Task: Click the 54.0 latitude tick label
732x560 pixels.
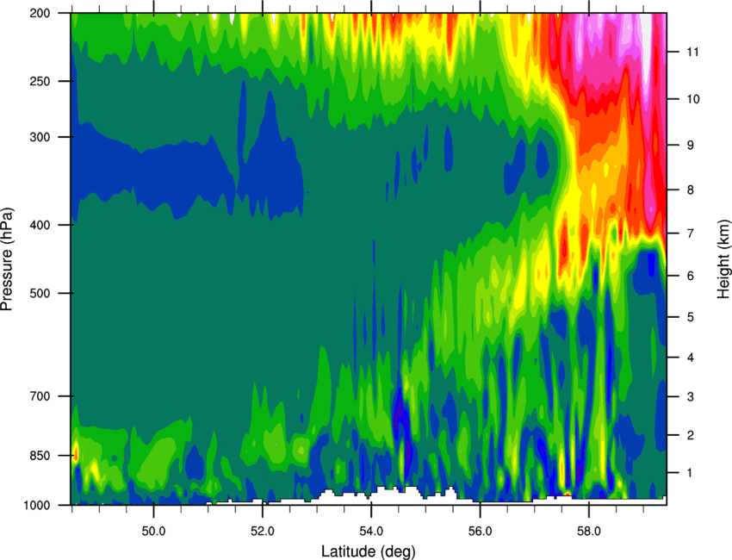Action: pos(371,532)
